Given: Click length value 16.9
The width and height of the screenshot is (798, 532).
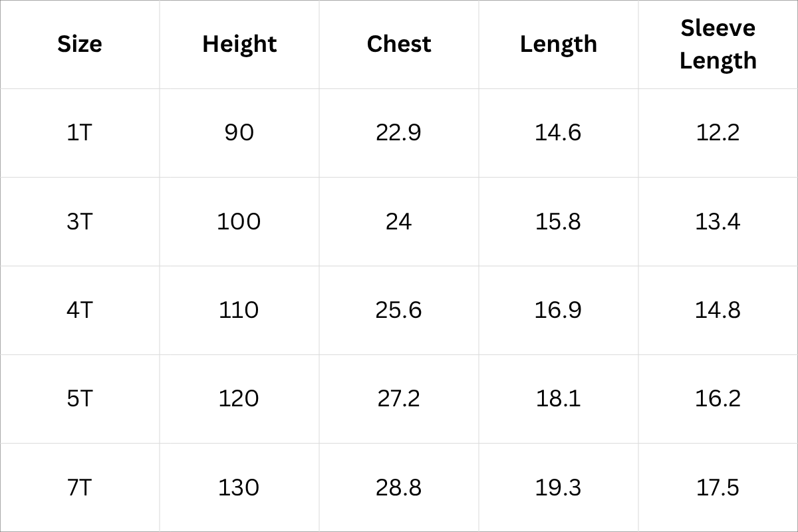Looking at the screenshot, I should pos(559,310).
